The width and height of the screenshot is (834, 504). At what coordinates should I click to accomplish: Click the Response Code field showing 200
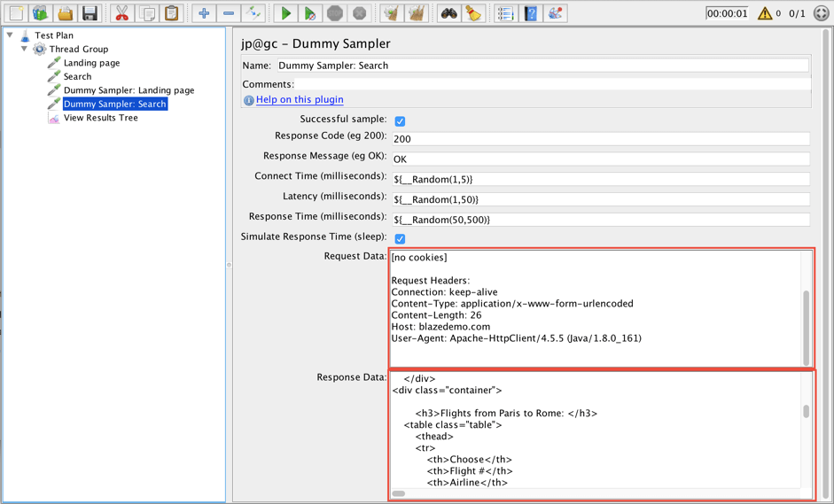tap(601, 139)
